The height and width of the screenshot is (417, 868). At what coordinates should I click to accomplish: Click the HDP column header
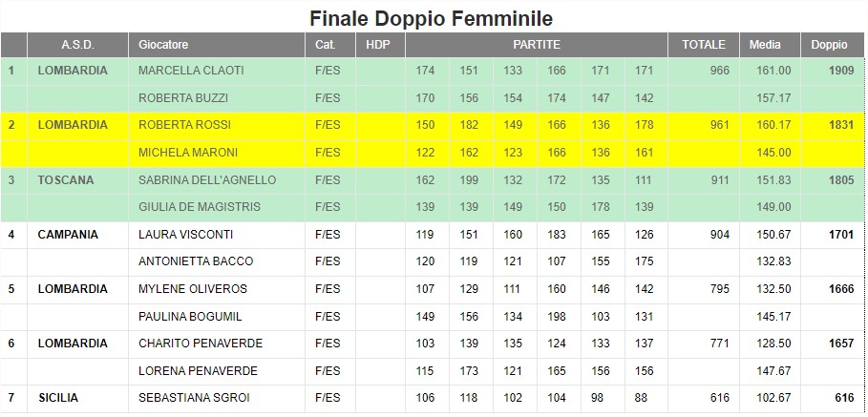(380, 45)
